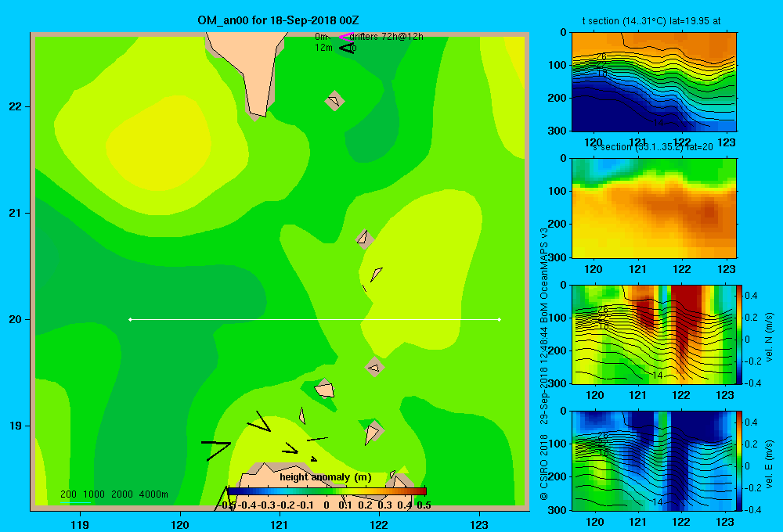Click longitude label 123 on the main map
Screen dimensions: 783x532
[479, 524]
